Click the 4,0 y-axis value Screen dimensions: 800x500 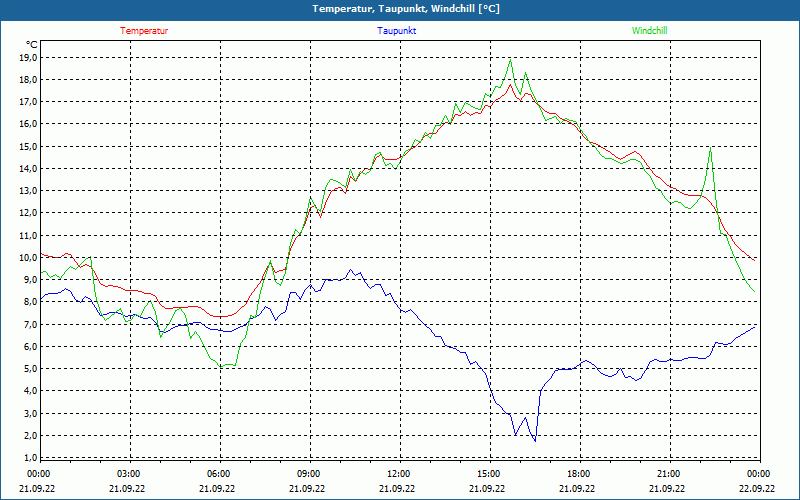click(x=30, y=391)
